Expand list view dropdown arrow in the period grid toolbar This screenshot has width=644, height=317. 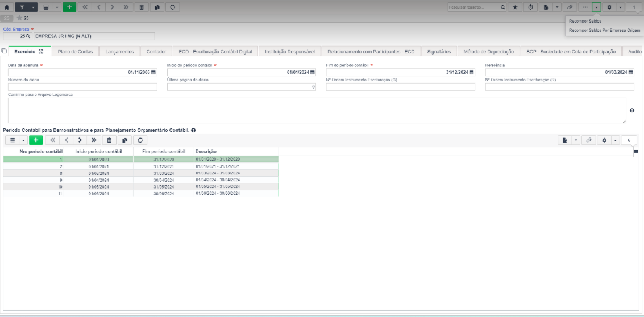tap(23, 140)
